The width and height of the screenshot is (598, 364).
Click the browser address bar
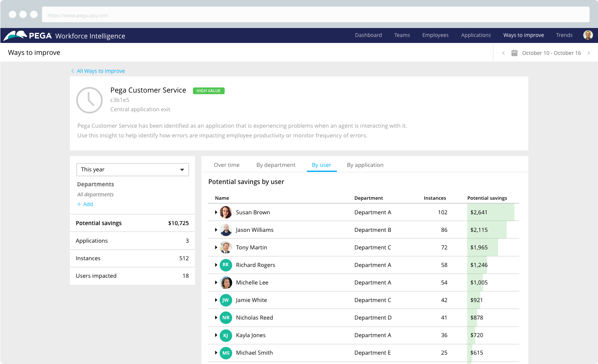316,15
